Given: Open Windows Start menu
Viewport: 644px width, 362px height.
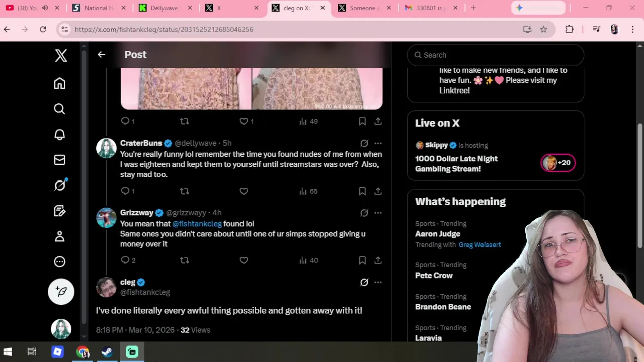Looking at the screenshot, I should [x=7, y=352].
